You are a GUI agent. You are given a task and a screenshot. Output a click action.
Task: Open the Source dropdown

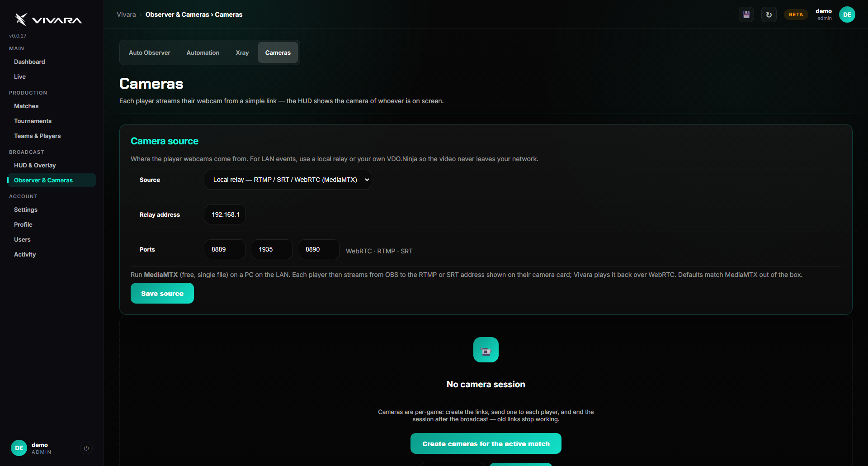pos(288,180)
